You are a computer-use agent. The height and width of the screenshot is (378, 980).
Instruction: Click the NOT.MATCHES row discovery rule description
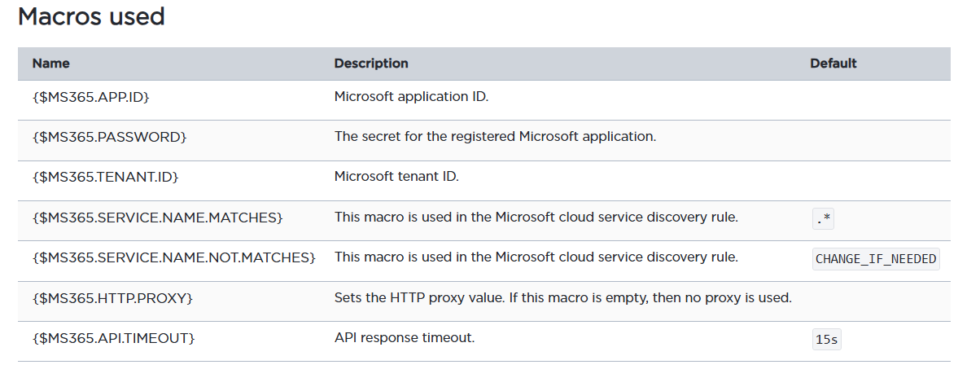536,257
